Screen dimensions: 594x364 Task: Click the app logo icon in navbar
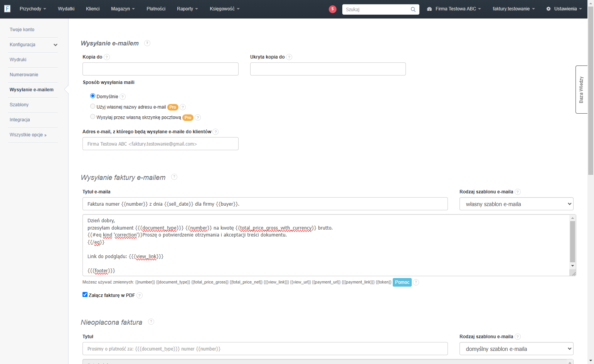click(x=7, y=8)
